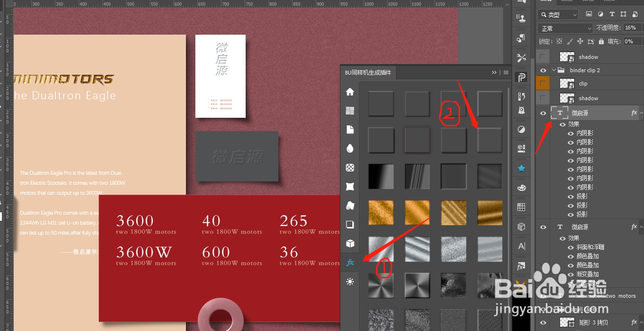Lock image pixels with brush lock icon
Image resolution: width=644 pixels, height=331 pixels.
point(570,41)
